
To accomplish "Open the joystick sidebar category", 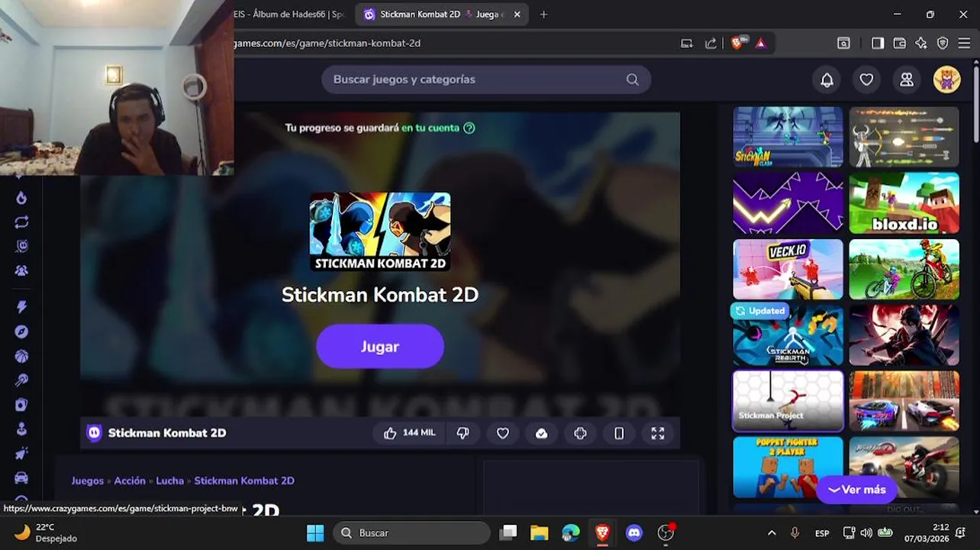I will 21,429.
